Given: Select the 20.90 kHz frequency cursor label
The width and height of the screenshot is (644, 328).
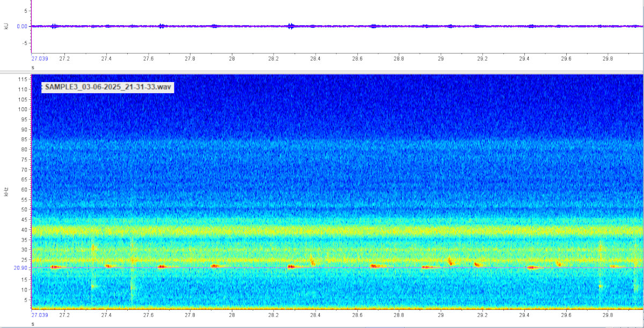Looking at the screenshot, I should [22, 267].
